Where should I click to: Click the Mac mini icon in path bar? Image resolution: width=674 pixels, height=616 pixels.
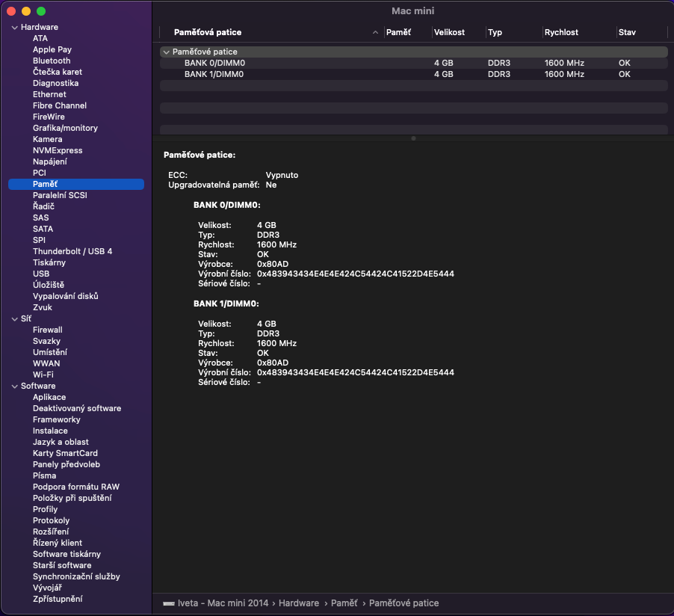coord(169,603)
